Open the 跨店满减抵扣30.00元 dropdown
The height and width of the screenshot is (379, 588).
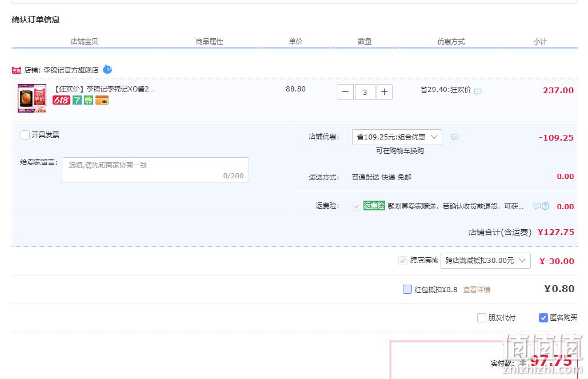tap(486, 261)
